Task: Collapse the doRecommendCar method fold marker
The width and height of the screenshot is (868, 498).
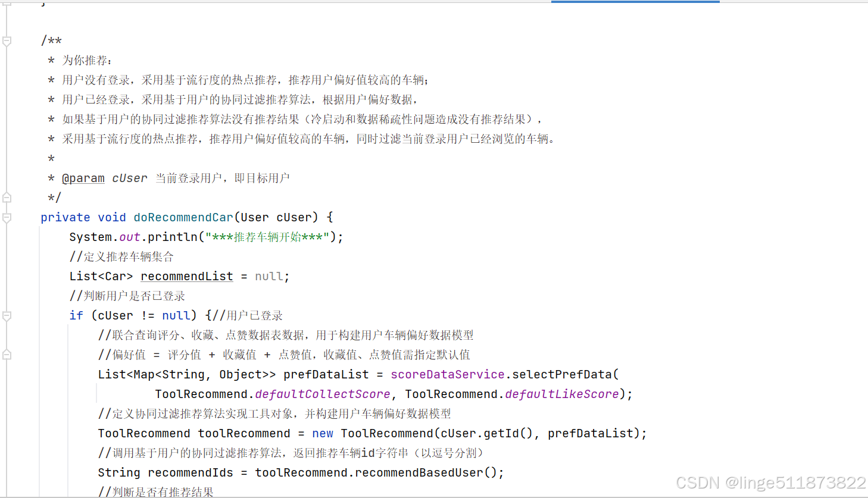Action: pyautogui.click(x=7, y=218)
